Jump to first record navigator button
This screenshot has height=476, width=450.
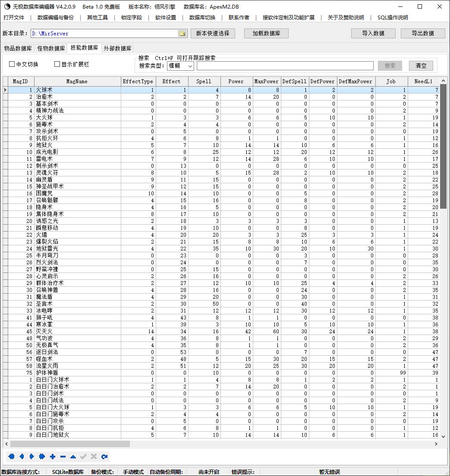(12, 456)
